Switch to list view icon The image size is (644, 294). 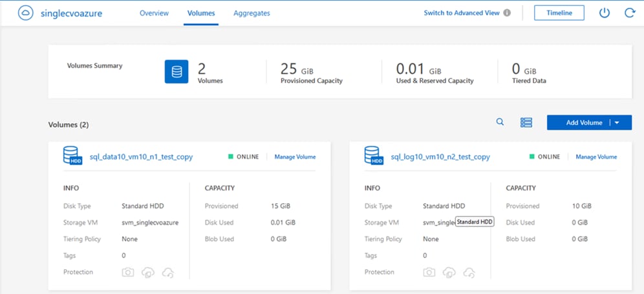point(526,122)
